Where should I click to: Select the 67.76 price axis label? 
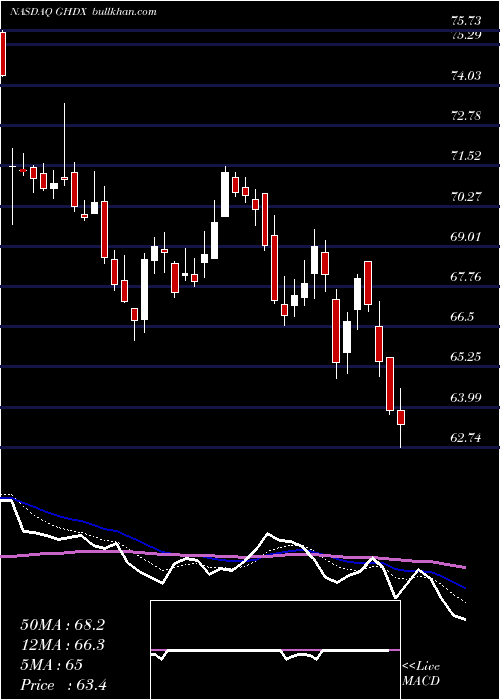tap(466, 277)
